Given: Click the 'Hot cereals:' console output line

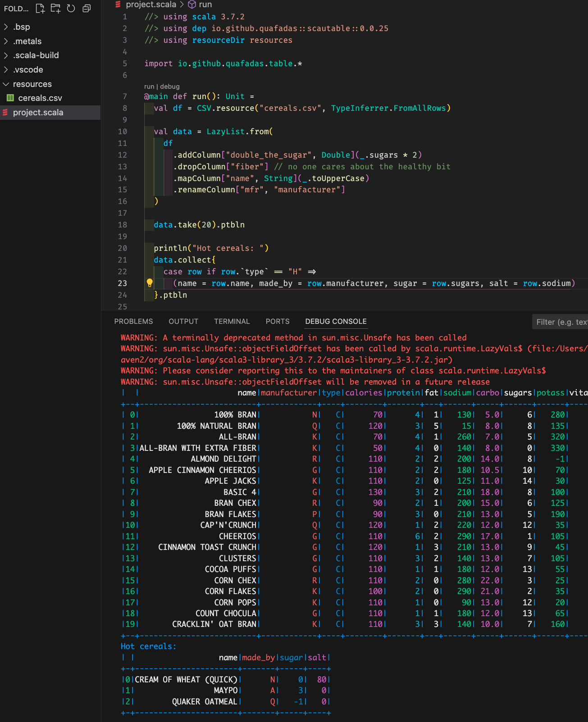Looking at the screenshot, I should (148, 646).
